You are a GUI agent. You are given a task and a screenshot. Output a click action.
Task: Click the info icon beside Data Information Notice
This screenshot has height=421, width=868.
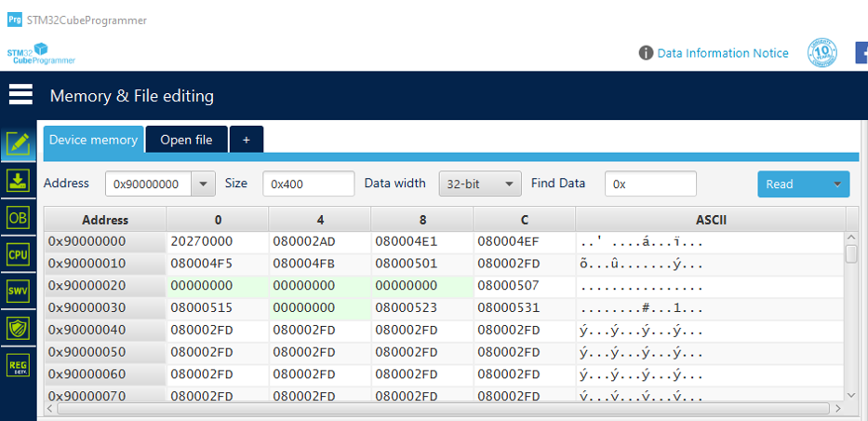(646, 53)
